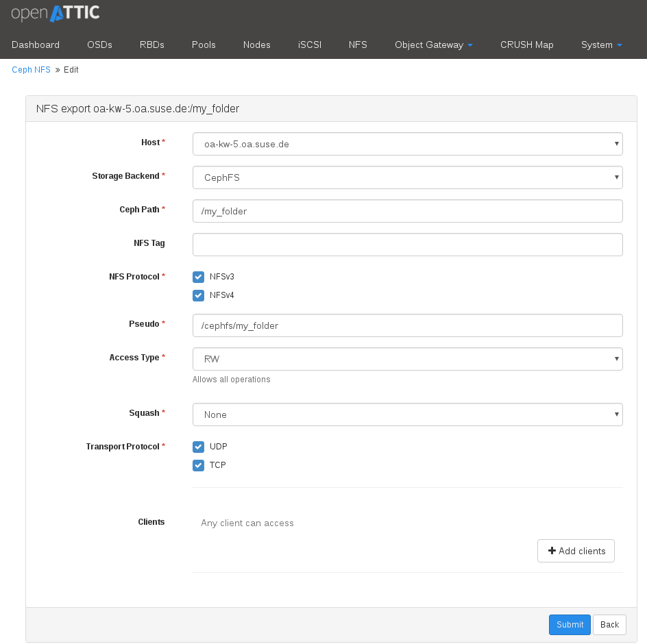This screenshot has height=644, width=647.
Task: Click the Add clients button
Action: (x=576, y=551)
